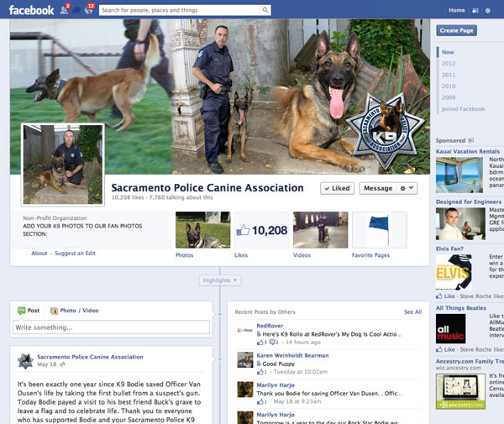Open page actions gear dropdown next to Message
This screenshot has height=424, width=504.
tap(407, 188)
